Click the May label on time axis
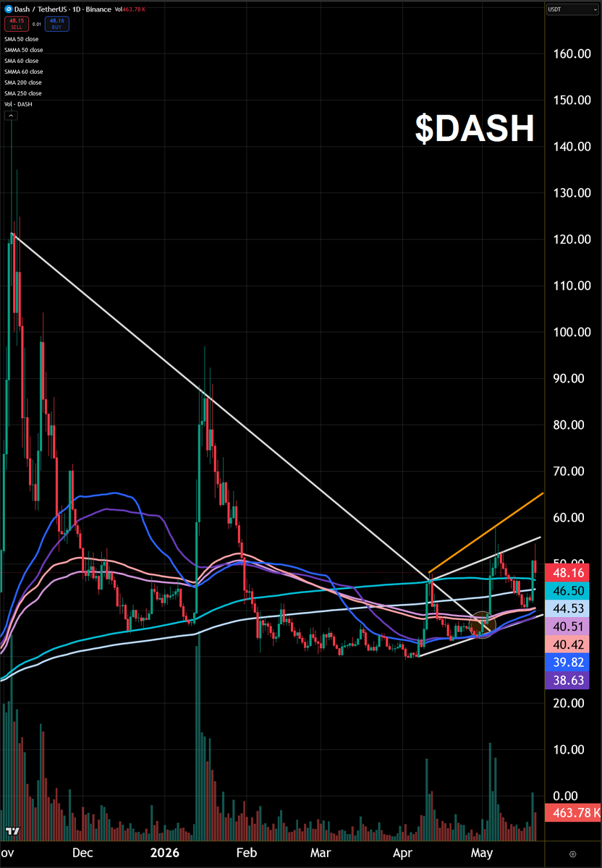Screen dimensions: 602x868 tap(481, 854)
